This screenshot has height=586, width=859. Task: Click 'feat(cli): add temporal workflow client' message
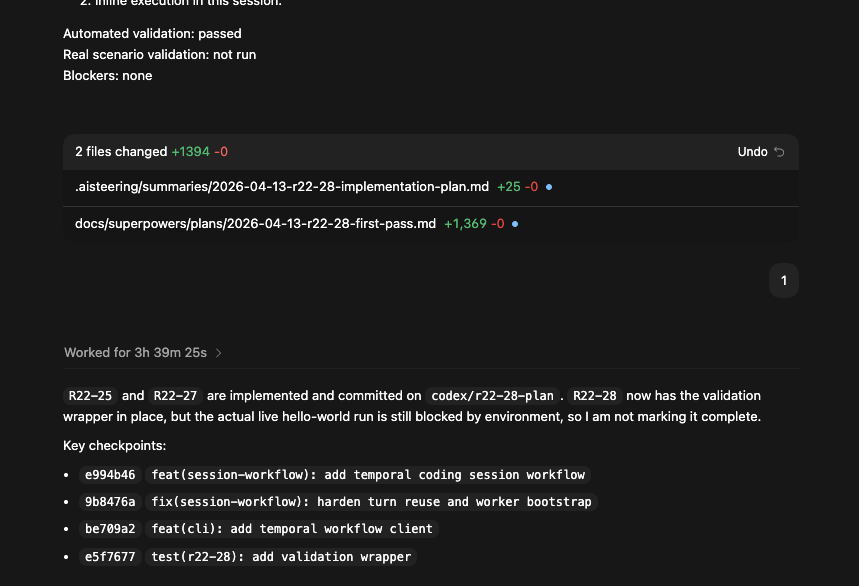tap(292, 528)
